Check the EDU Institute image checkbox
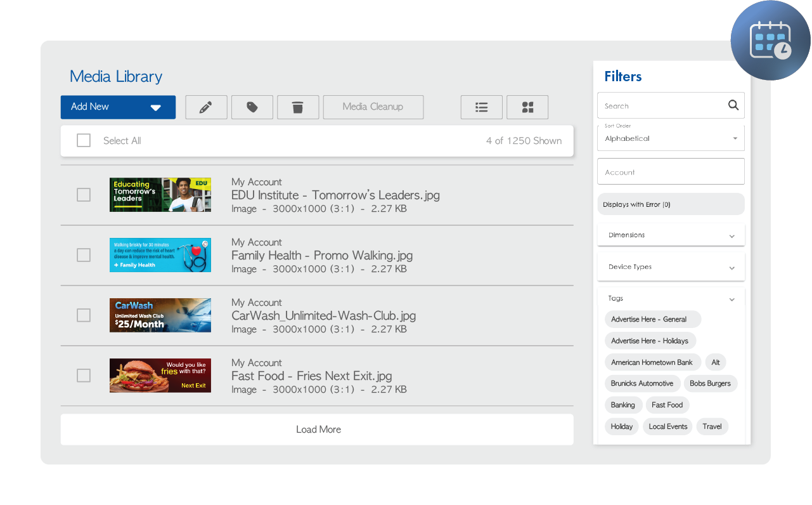 [83, 195]
